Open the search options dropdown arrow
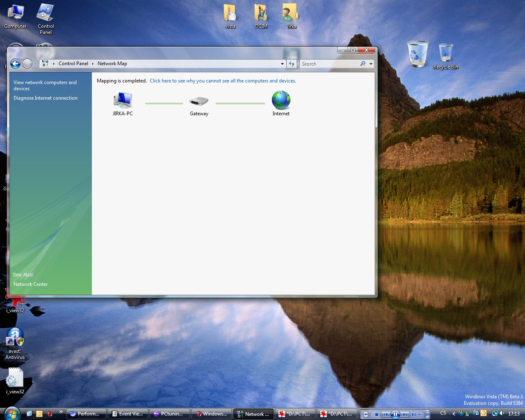525x420 pixels. pos(371,64)
